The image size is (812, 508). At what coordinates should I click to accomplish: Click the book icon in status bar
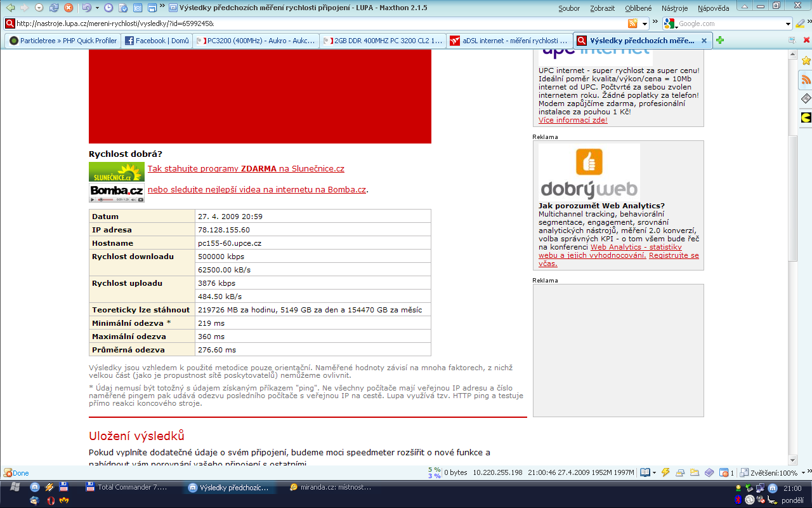[x=645, y=472]
